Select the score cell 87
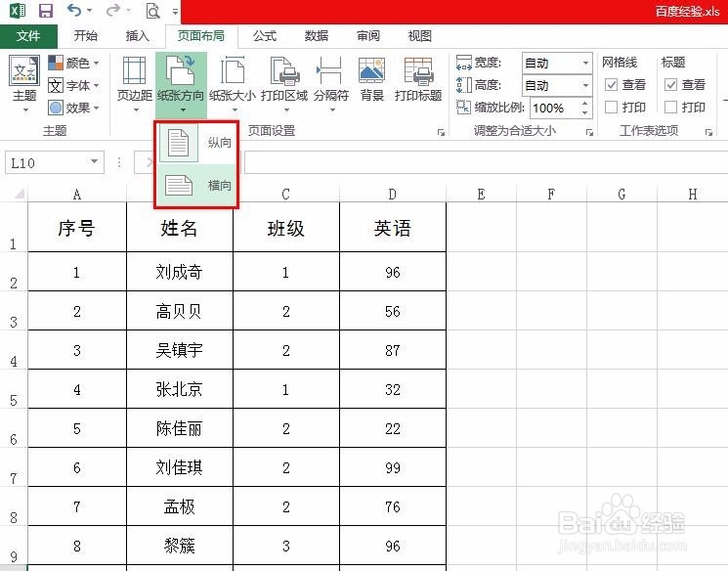The height and width of the screenshot is (571, 728). 393,350
